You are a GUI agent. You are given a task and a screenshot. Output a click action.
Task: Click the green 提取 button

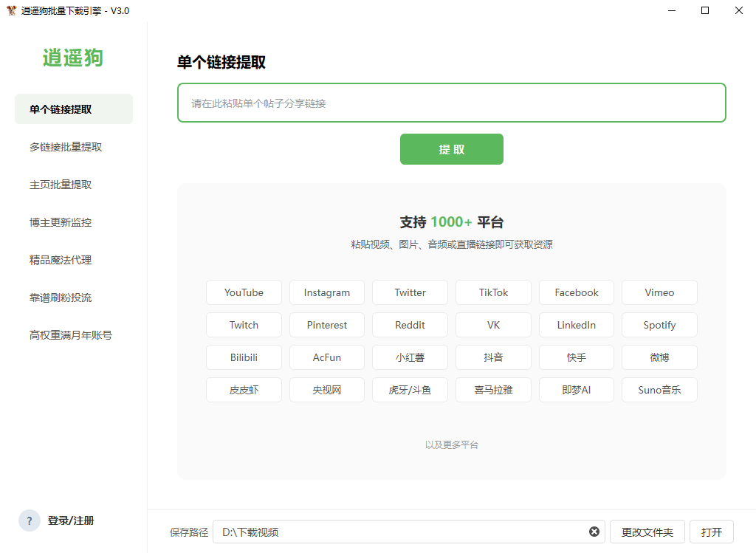[x=451, y=148]
